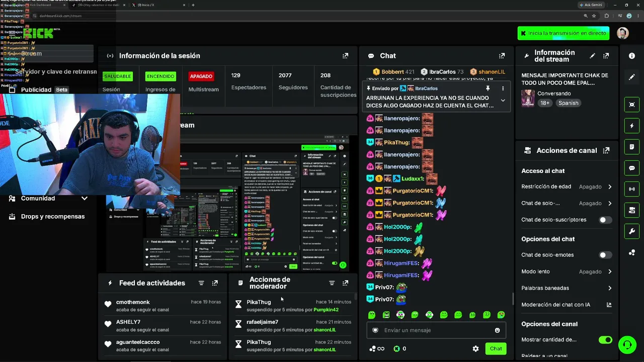Edit the stream information with the pencil icon
644x362 pixels.
pos(592,56)
